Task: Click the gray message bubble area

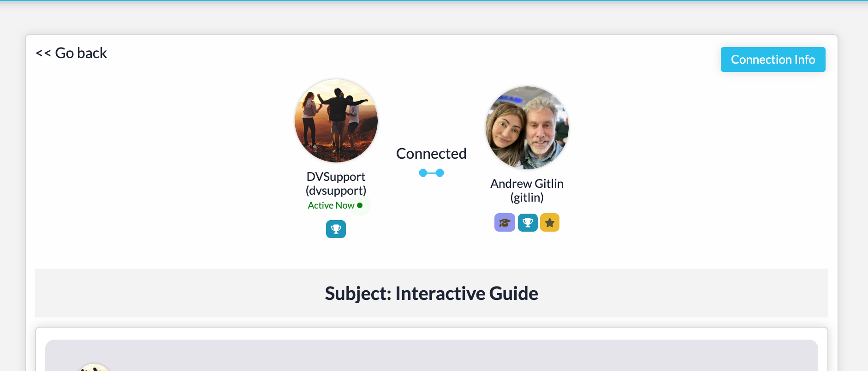Action: (431, 355)
